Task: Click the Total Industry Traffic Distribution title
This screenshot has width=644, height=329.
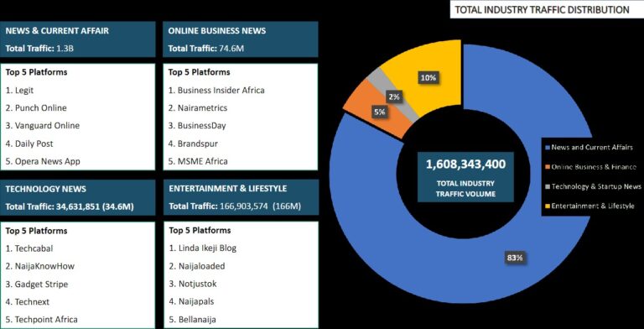Action: [x=543, y=10]
